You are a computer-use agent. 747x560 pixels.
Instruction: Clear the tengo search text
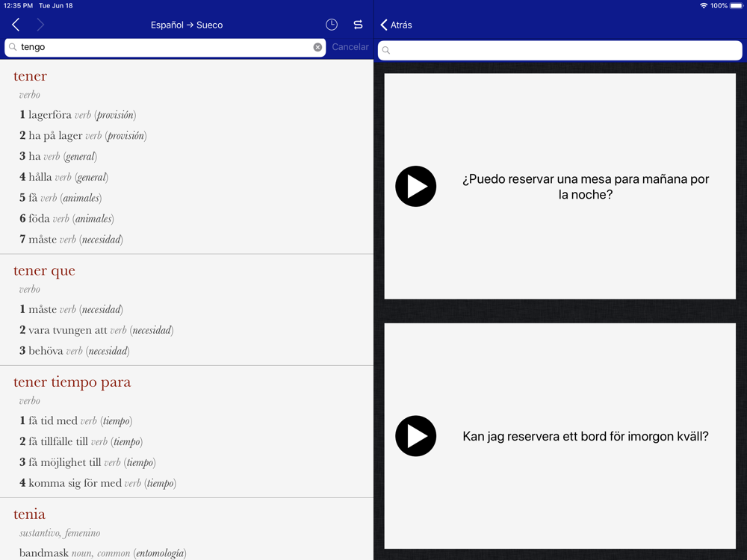pos(317,47)
